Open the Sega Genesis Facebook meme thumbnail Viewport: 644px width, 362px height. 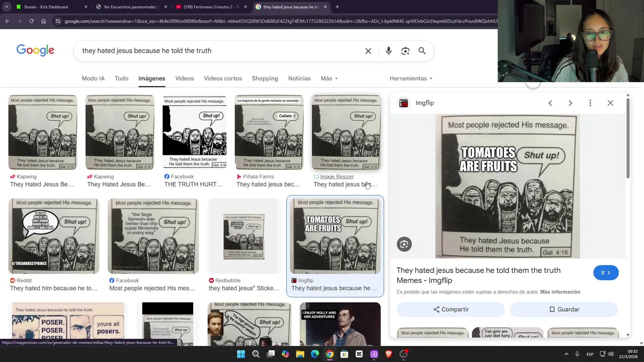pos(153,236)
